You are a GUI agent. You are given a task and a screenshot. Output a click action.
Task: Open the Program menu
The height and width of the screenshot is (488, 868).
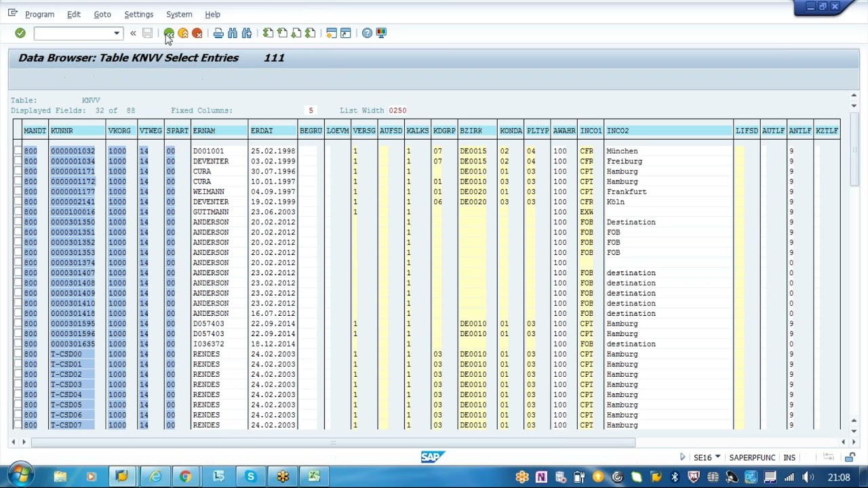click(x=39, y=14)
